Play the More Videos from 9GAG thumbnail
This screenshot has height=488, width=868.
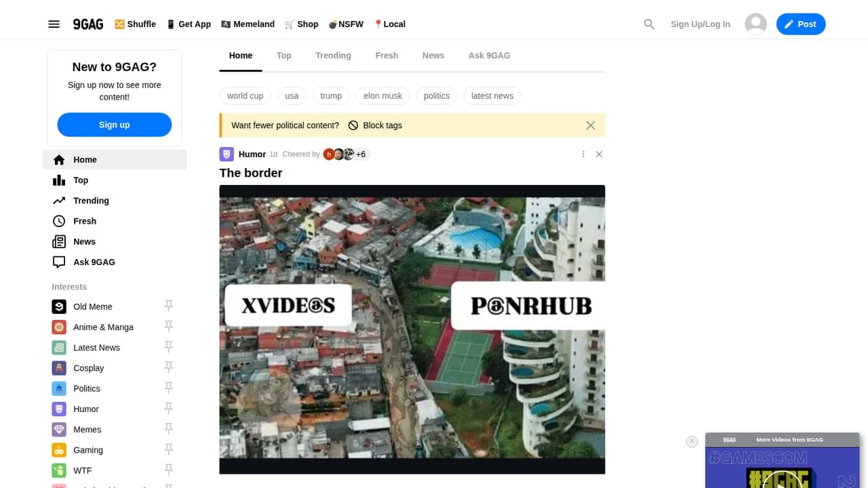783,468
